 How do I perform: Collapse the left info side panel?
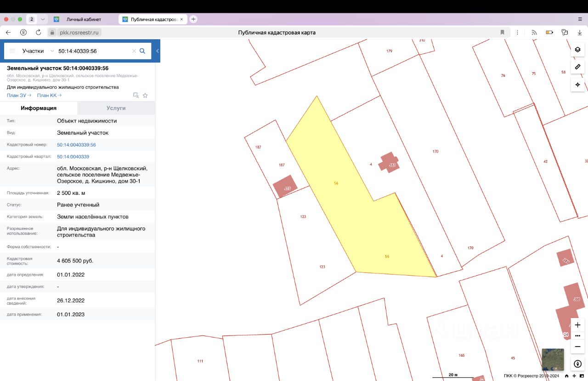tap(158, 51)
